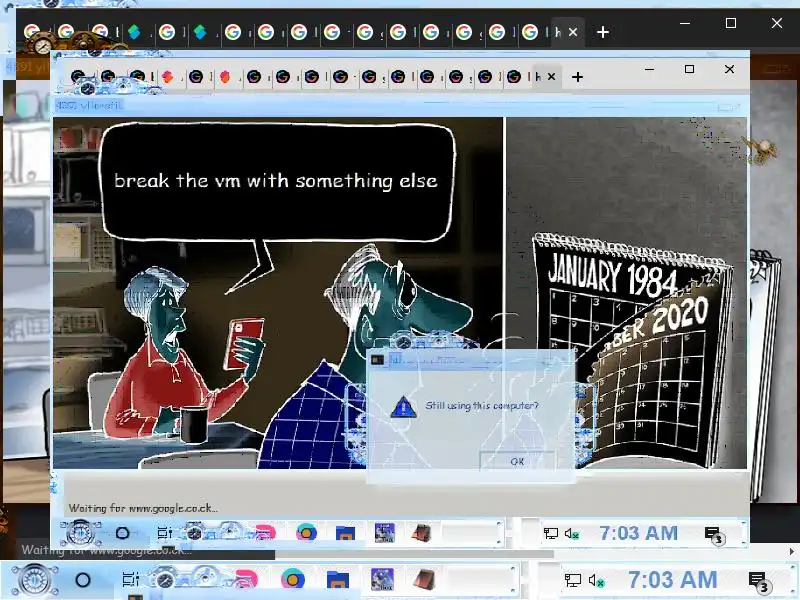800x600 pixels.
Task: Click the muted volume icon in inner tray
Action: click(x=572, y=534)
